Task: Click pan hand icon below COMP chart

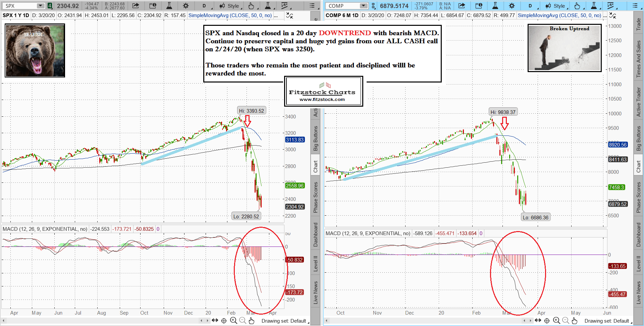Action: [x=575, y=321]
